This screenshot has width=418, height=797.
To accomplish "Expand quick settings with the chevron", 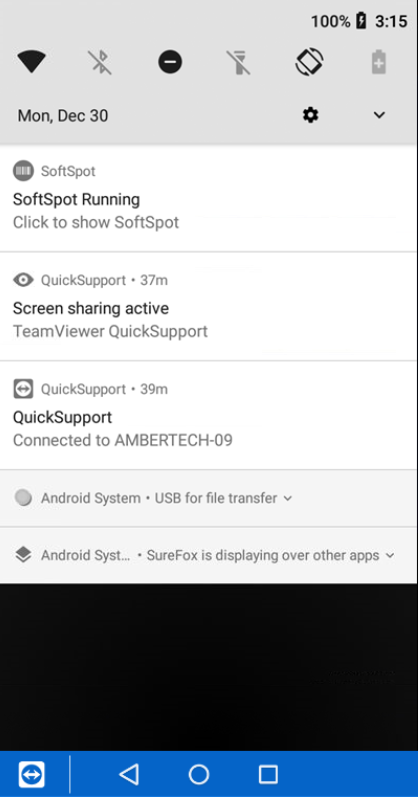I will pyautogui.click(x=379, y=115).
